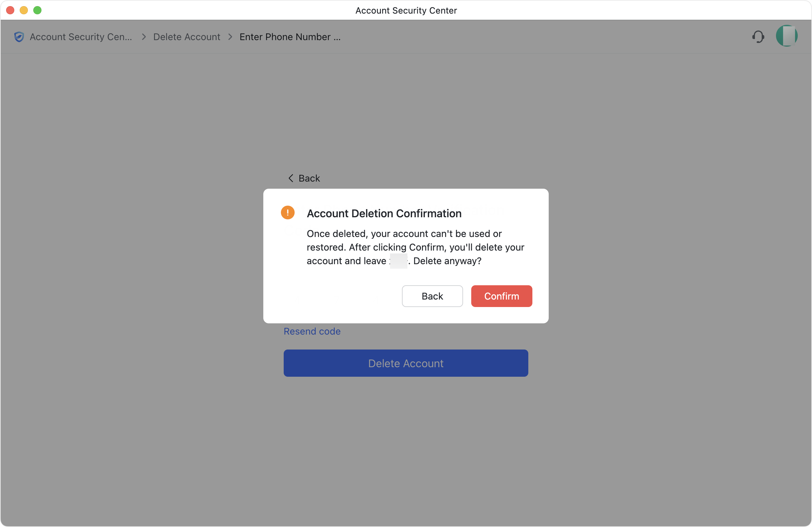Click Back button in confirmation dialog
The image size is (812, 527).
pos(432,296)
